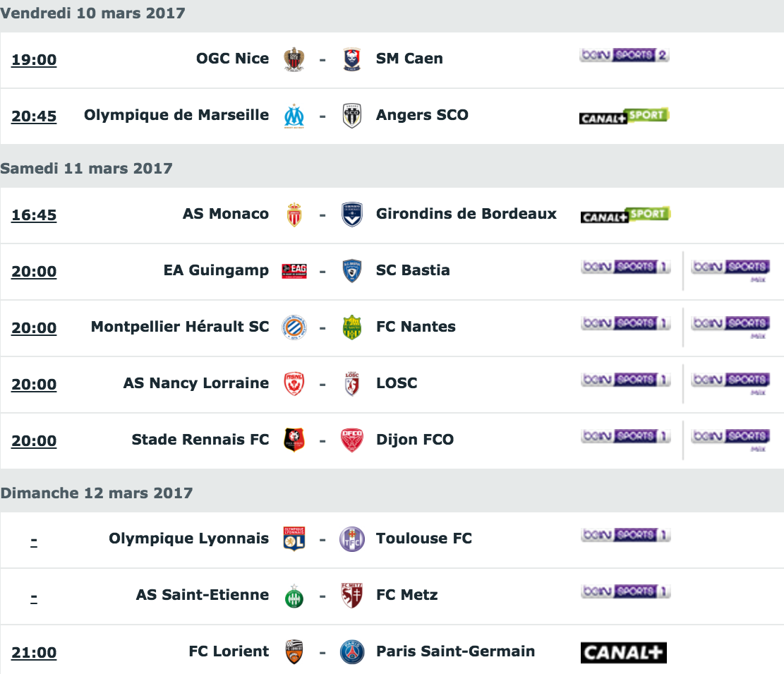Click the Dijon FCO red crest

[352, 440]
